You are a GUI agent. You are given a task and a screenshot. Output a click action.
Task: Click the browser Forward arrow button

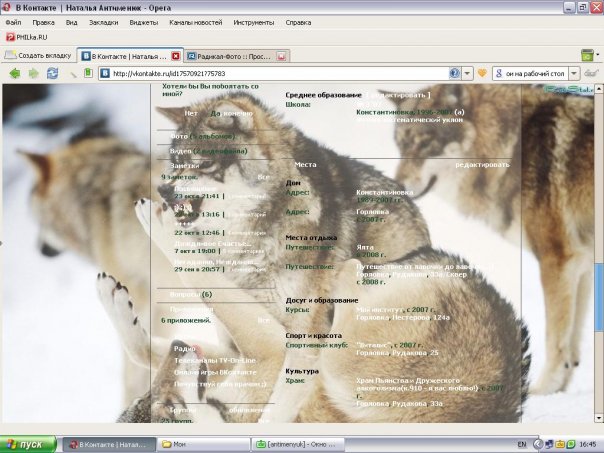click(x=33, y=73)
